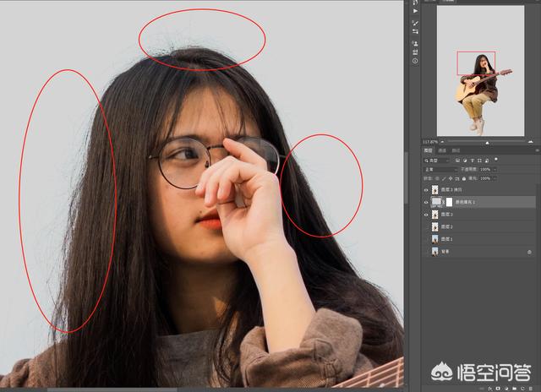This screenshot has width=541, height=392.
Task: Delete layer trash icon
Action: point(531,389)
